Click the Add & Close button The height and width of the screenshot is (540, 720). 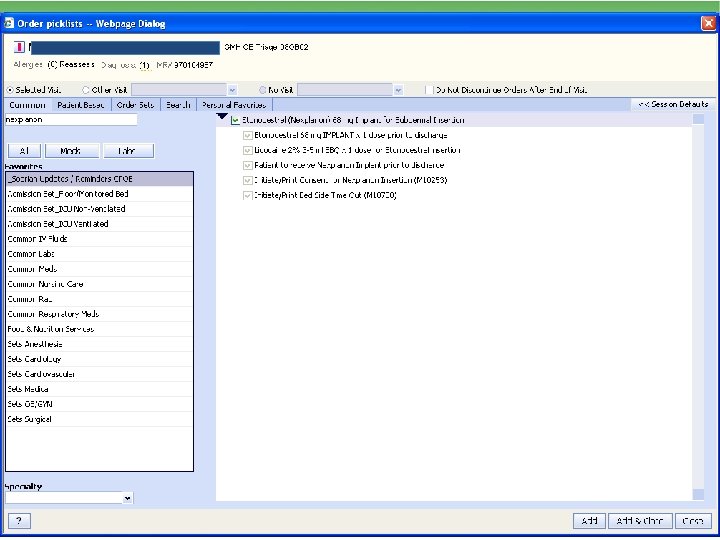pyautogui.click(x=640, y=521)
